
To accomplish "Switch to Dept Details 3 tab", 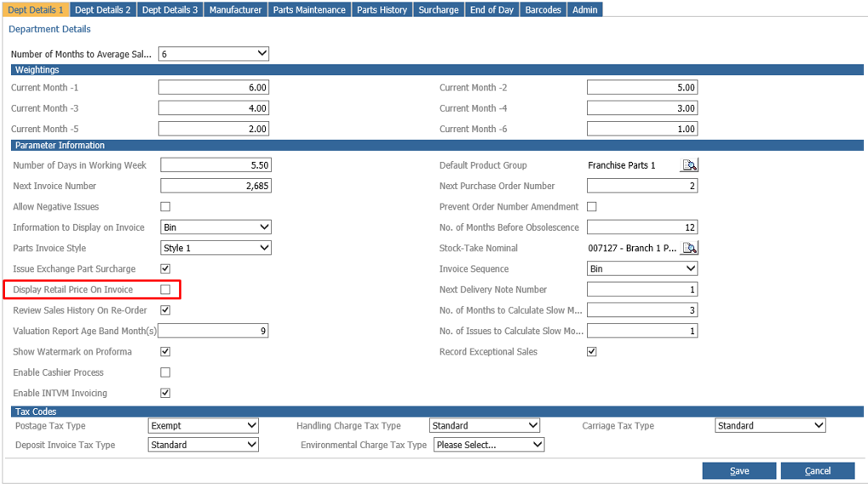I will click(170, 9).
